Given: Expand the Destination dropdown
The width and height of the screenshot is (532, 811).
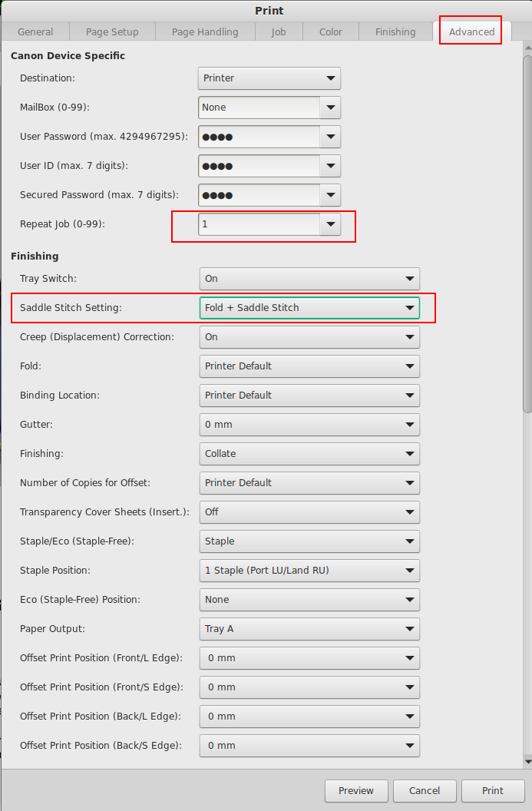Looking at the screenshot, I should [x=269, y=78].
